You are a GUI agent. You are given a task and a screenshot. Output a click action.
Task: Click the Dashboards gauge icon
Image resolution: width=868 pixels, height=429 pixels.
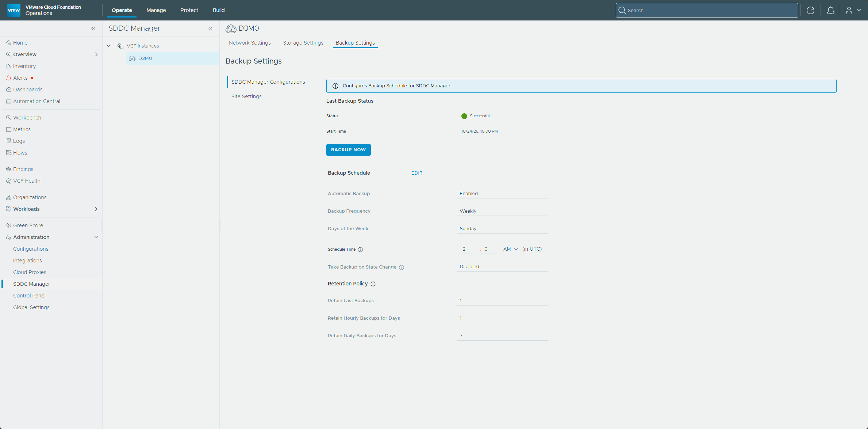pyautogui.click(x=9, y=90)
